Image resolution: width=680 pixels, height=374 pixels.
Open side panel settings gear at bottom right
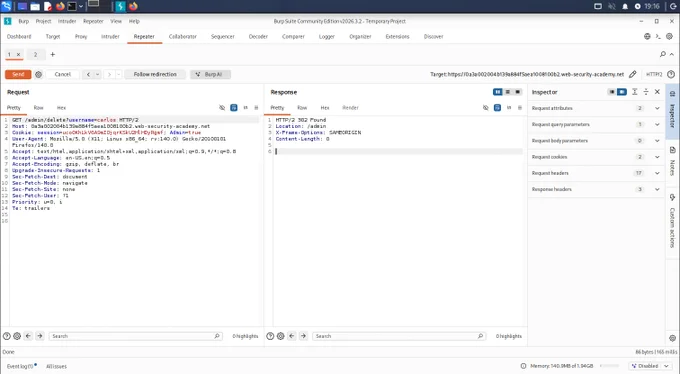(x=673, y=338)
